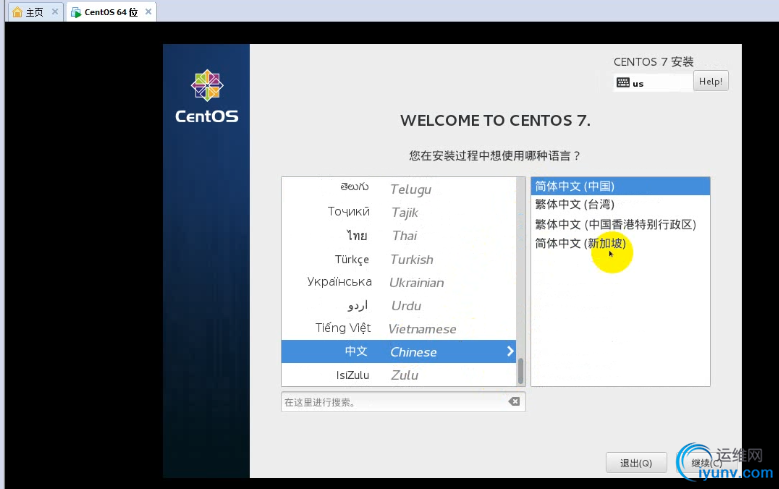Screen dimensions: 779x489
Task: Select Turkish language row
Action: 399,259
